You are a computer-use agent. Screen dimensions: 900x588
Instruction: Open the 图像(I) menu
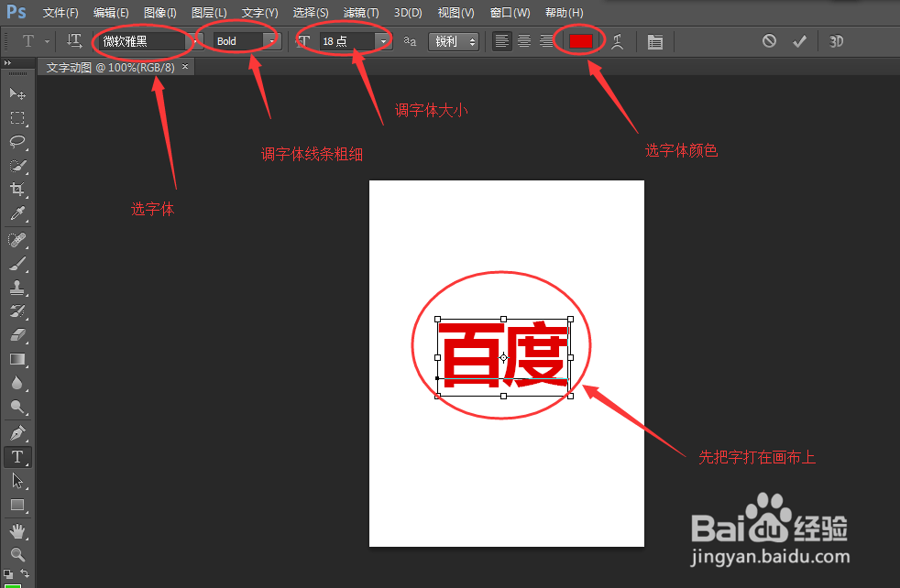point(160,13)
